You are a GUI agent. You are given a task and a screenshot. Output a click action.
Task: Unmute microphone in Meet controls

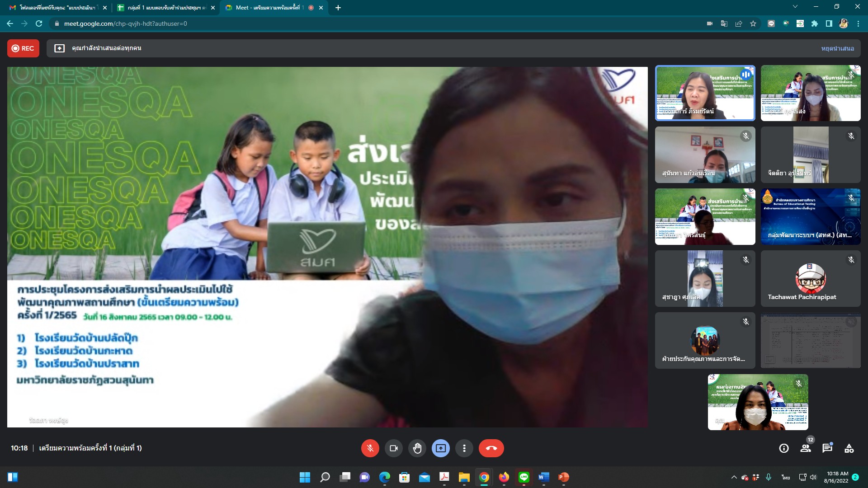[370, 448]
